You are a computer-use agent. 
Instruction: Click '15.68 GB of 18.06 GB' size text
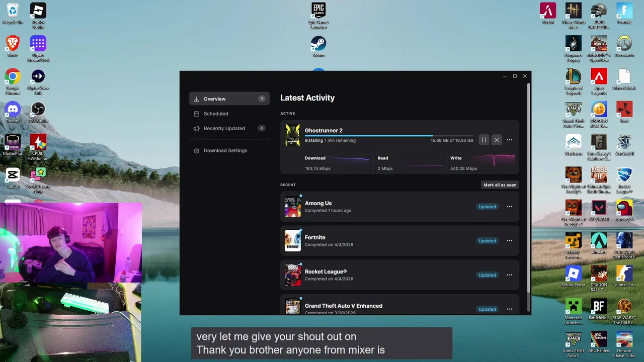coord(452,140)
